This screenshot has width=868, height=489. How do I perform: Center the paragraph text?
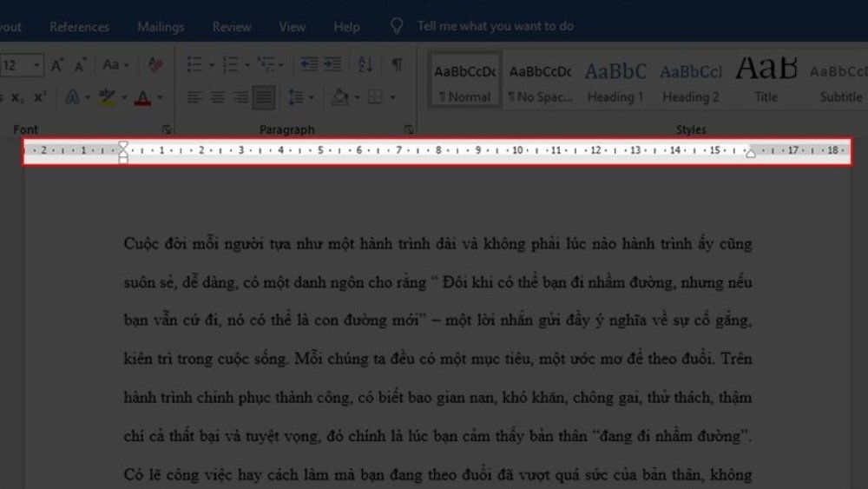click(x=217, y=97)
